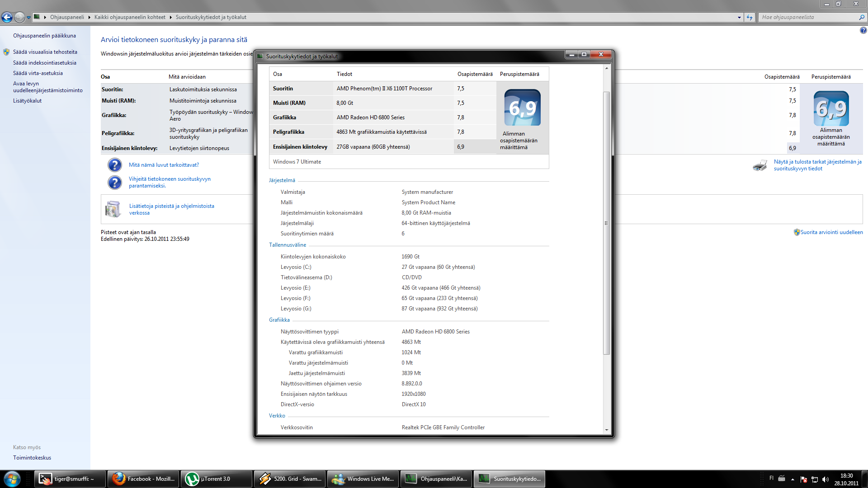Click the help question mark icon
Viewport: 868px width, 488px height.
pyautogui.click(x=863, y=30)
